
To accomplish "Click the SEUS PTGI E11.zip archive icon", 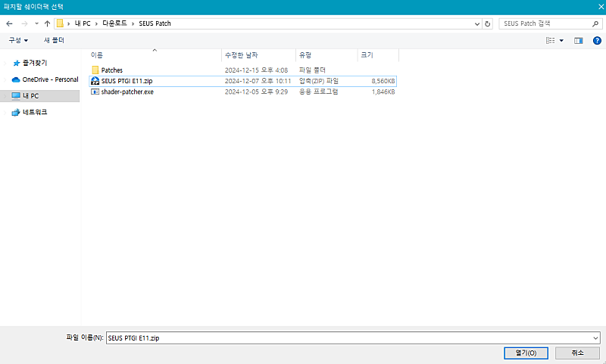I will coord(95,81).
